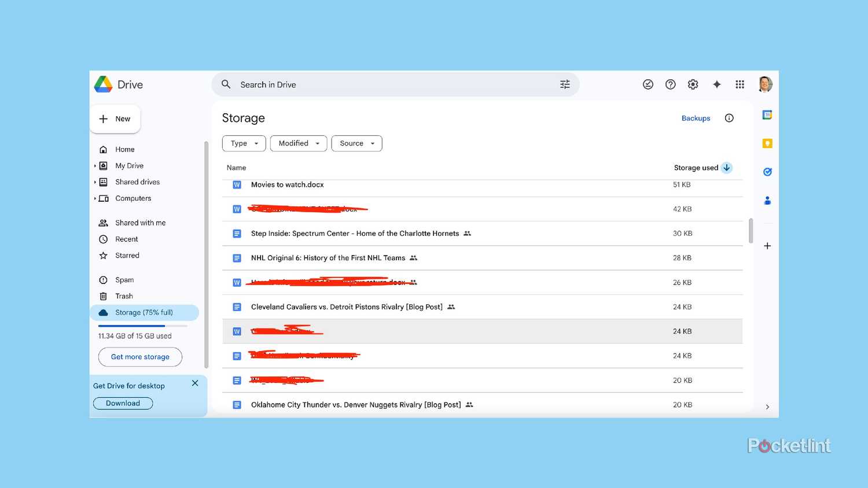Click the Get more storage button
Viewport: 868px width, 488px height.
140,357
